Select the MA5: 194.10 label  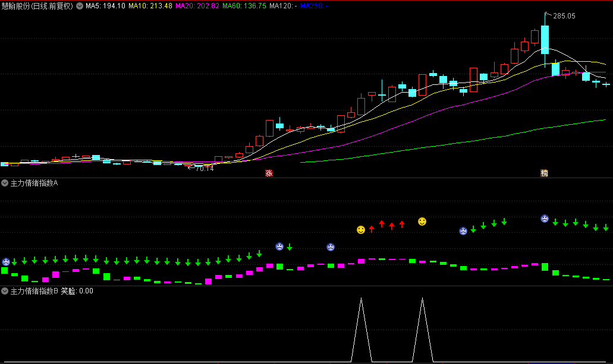[x=105, y=6]
